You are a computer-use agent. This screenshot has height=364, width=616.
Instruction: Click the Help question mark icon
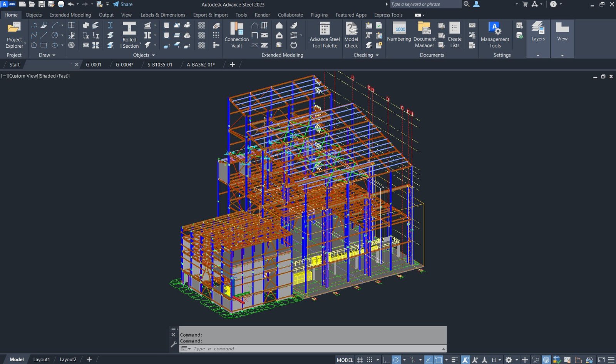(x=553, y=4)
